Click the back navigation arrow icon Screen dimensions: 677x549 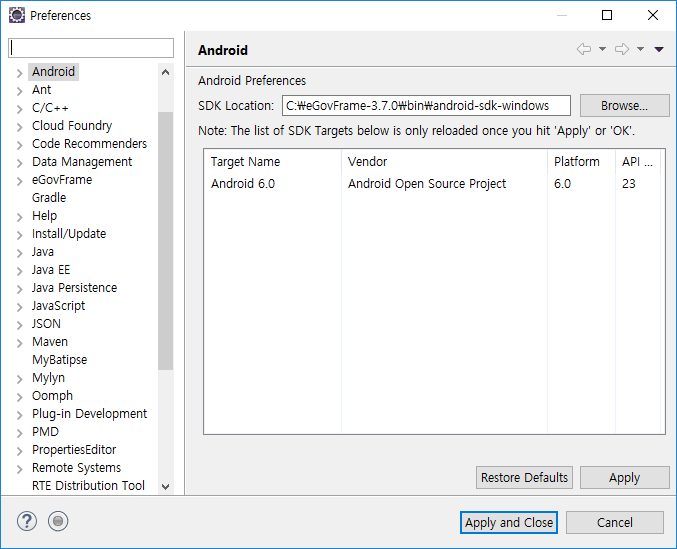pyautogui.click(x=584, y=49)
